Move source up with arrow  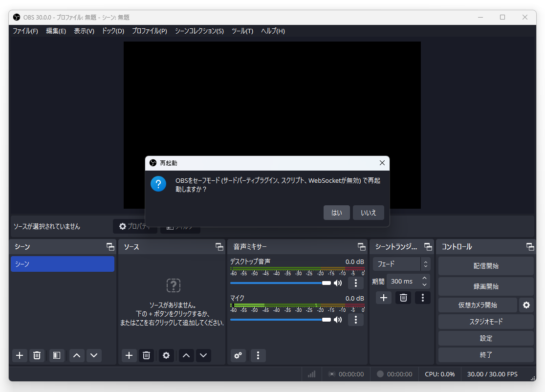pos(186,355)
